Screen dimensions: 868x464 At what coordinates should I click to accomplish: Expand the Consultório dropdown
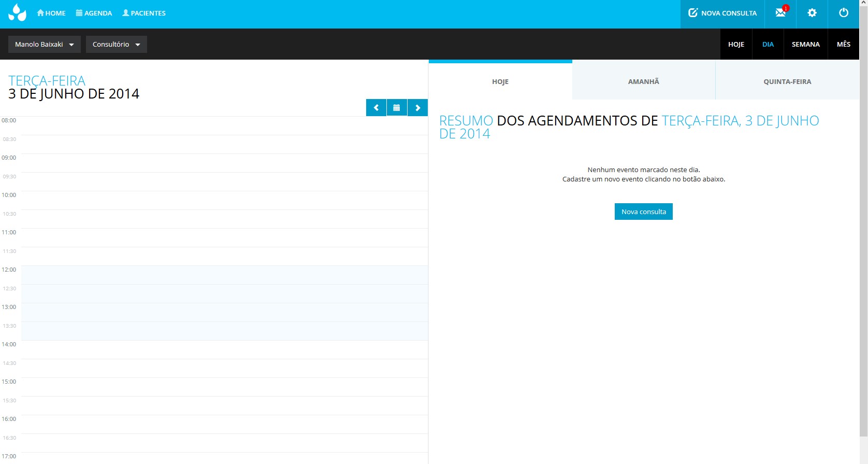[x=117, y=45]
